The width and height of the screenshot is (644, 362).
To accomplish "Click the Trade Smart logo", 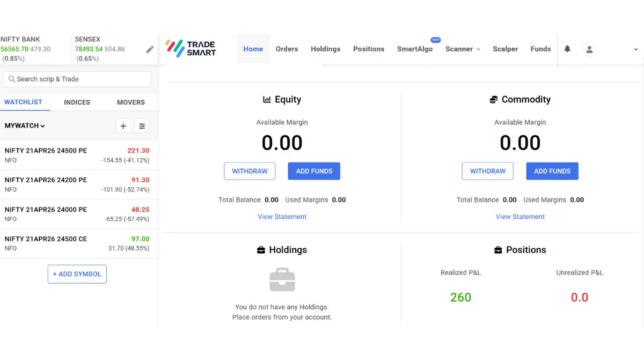I will click(x=191, y=48).
